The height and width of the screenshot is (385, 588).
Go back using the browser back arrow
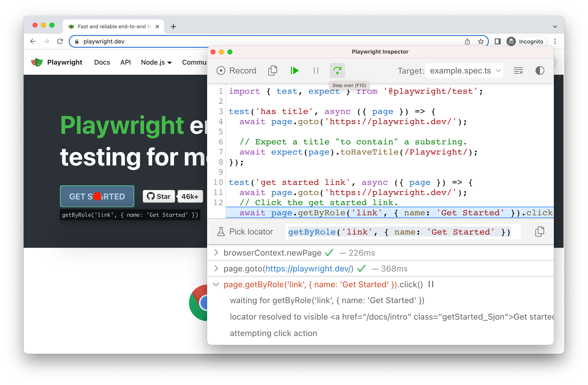click(33, 41)
